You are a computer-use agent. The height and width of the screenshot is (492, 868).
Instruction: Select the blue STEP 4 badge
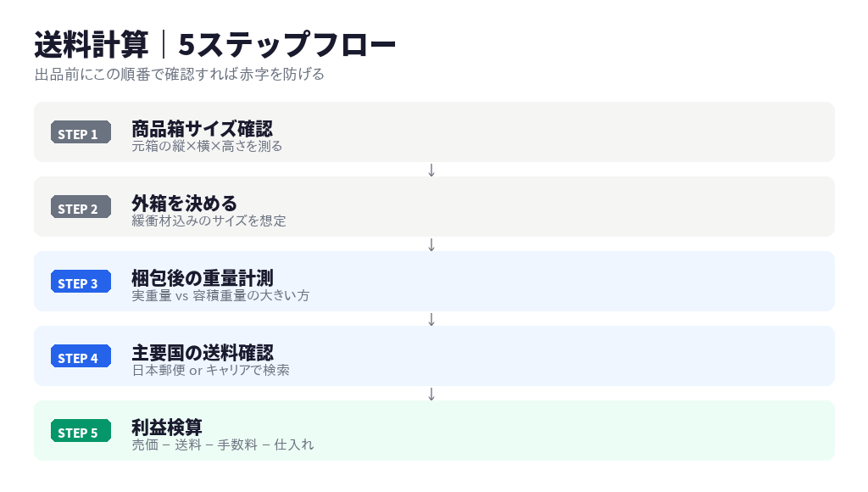pos(81,357)
